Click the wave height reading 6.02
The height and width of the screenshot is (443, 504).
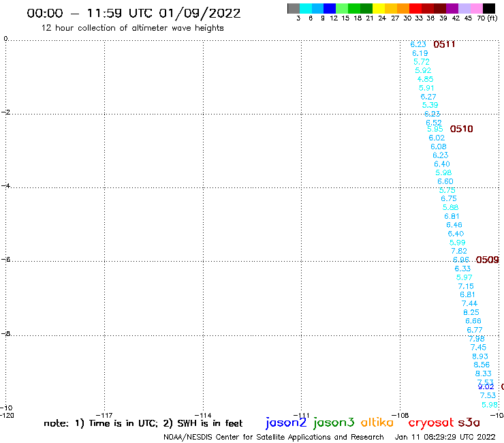click(437, 138)
